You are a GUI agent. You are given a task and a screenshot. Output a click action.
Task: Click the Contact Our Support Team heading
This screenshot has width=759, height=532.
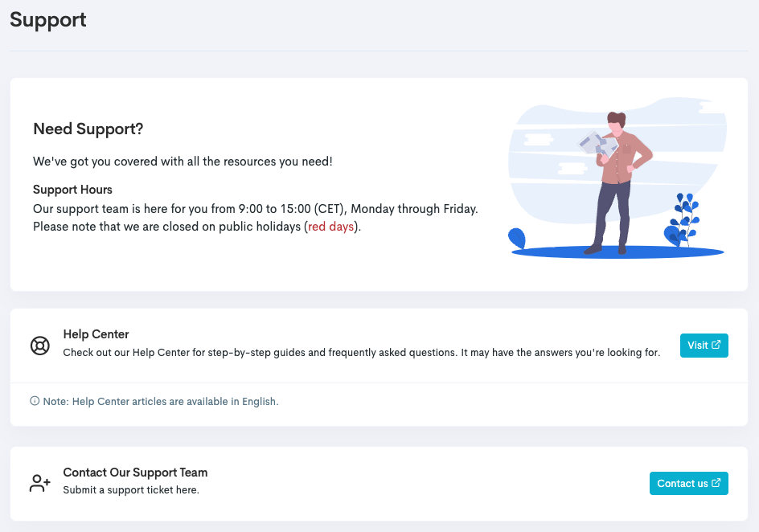[x=135, y=473]
